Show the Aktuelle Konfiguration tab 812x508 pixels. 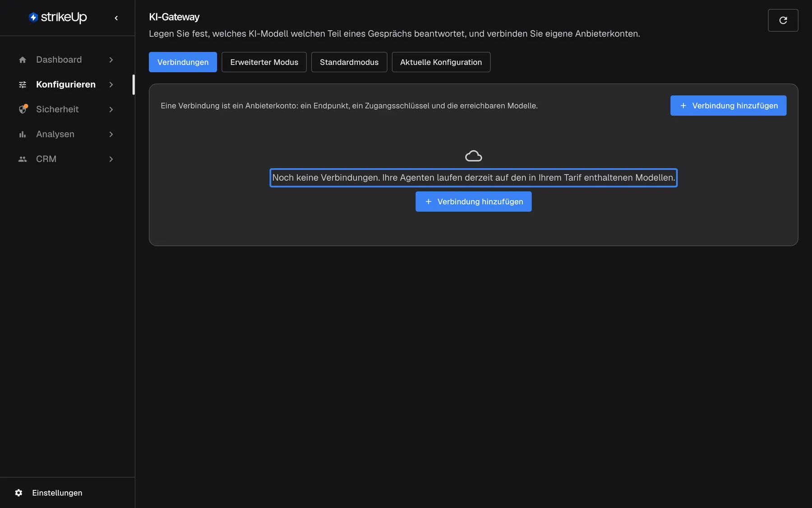click(x=441, y=62)
